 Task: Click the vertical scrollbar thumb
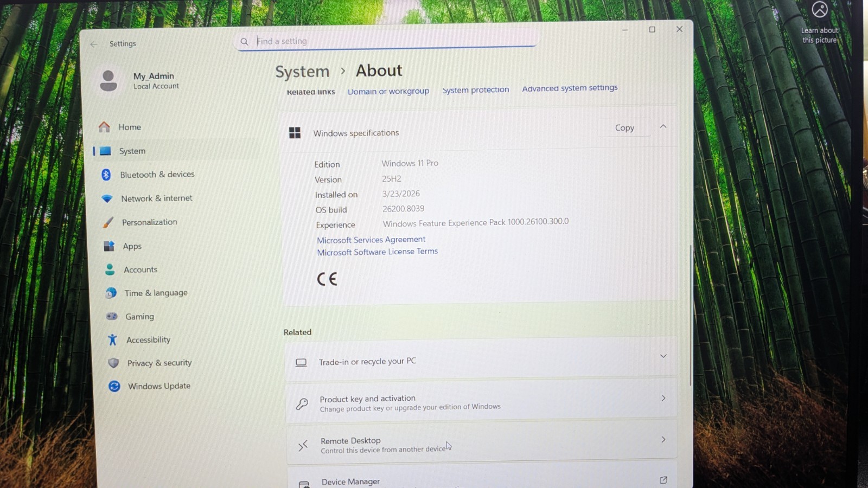tap(691, 314)
